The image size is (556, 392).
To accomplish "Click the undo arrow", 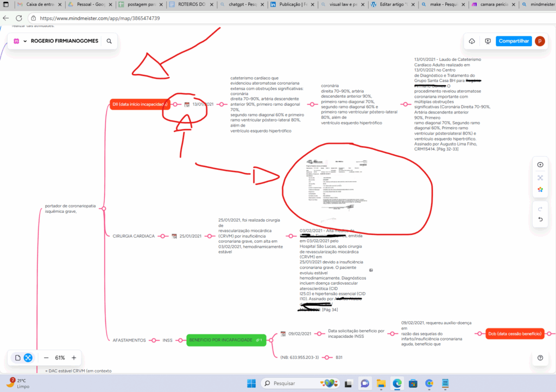I will coord(540,219).
